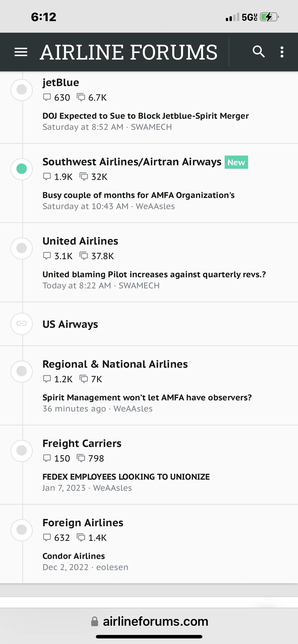Viewport: 298px width, 644px height.
Task: Open the Busy couple of months AMFA thread
Action: click(138, 195)
